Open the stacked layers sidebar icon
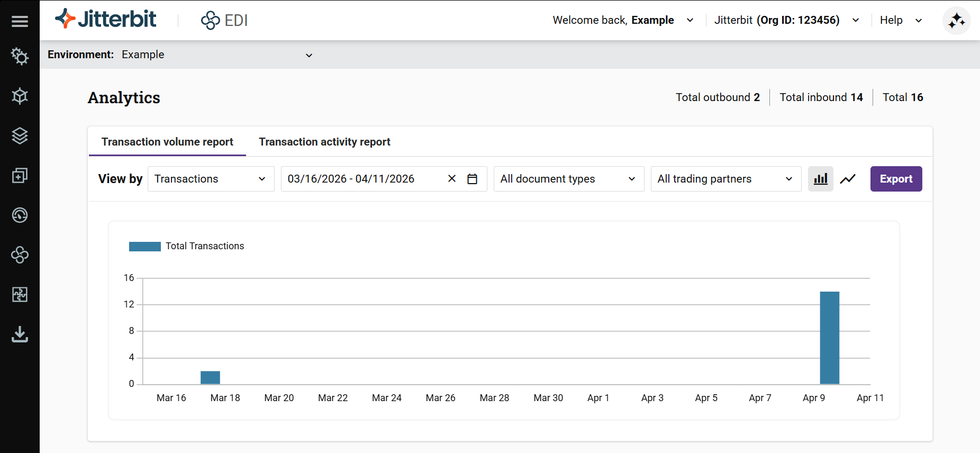Viewport: 980px width, 453px height. (20, 136)
